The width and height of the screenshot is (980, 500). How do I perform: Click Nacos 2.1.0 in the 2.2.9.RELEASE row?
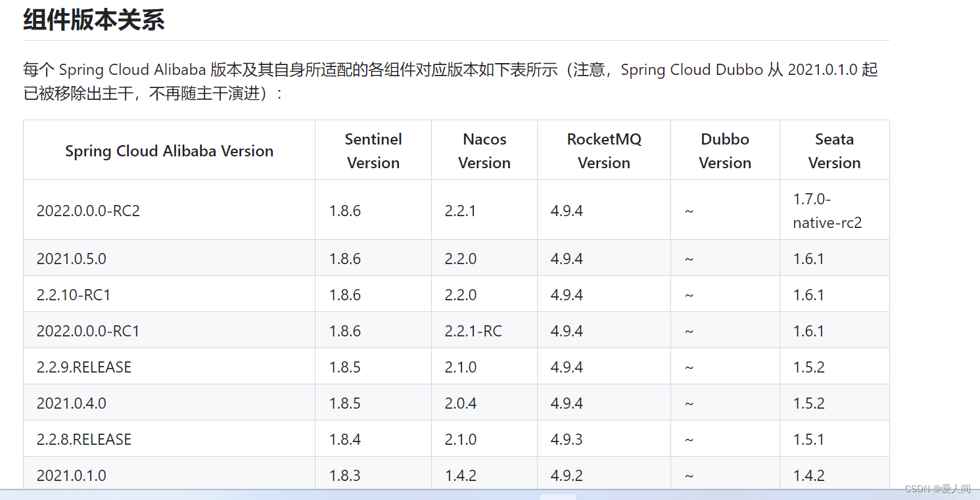coord(484,367)
